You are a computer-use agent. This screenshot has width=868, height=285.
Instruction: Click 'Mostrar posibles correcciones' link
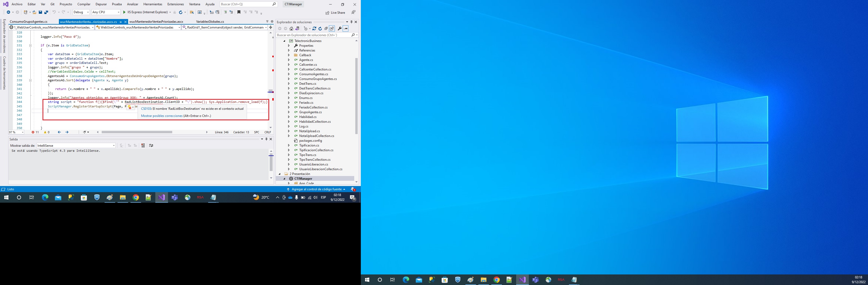pos(162,116)
